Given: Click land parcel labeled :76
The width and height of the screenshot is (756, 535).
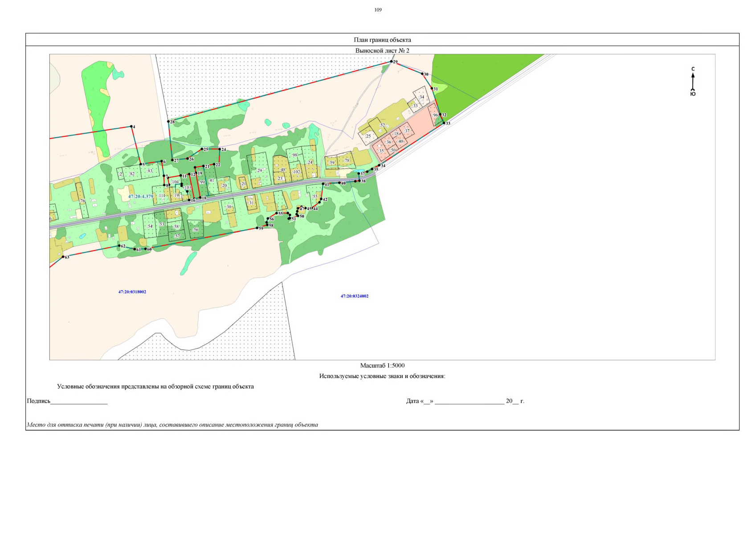Looking at the screenshot, I should [x=82, y=201].
